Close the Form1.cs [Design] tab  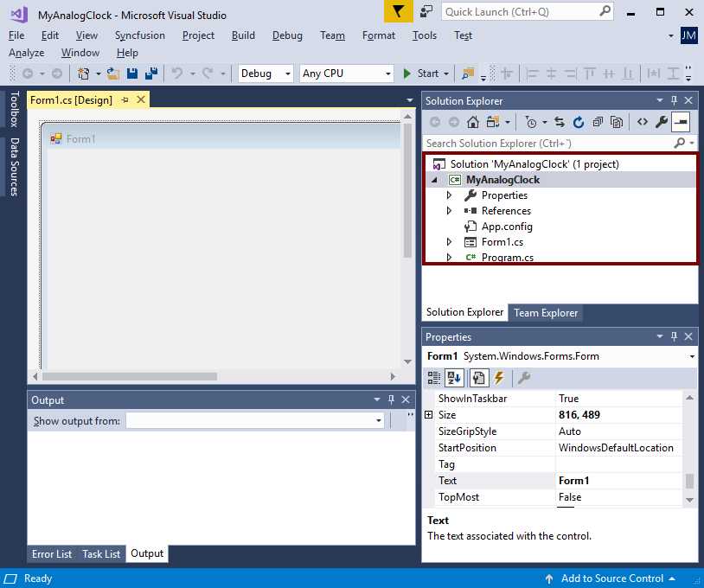141,99
